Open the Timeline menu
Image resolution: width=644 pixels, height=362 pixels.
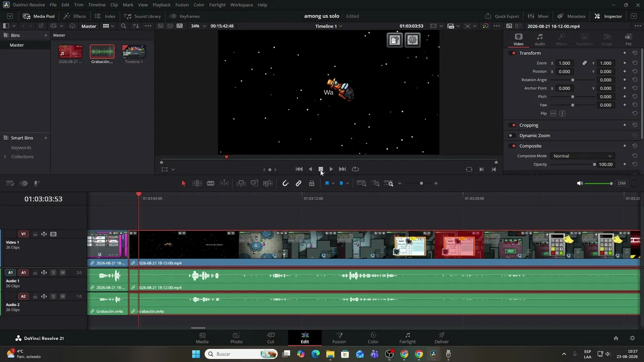pyautogui.click(x=97, y=5)
